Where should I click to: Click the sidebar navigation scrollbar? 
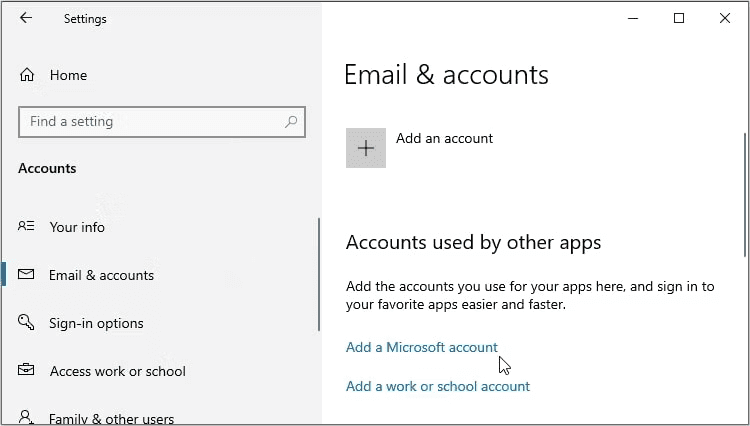click(x=319, y=275)
